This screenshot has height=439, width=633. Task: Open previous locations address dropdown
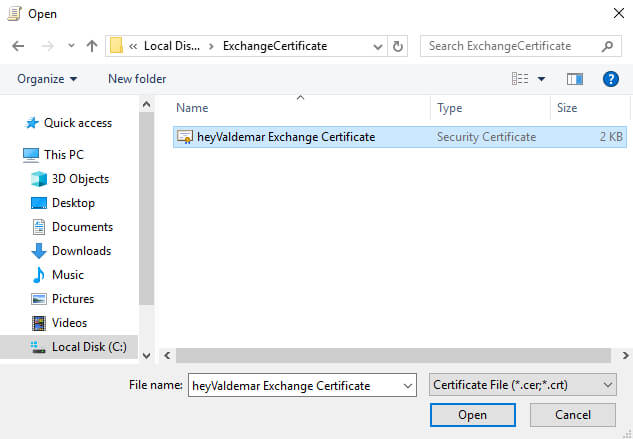(378, 46)
